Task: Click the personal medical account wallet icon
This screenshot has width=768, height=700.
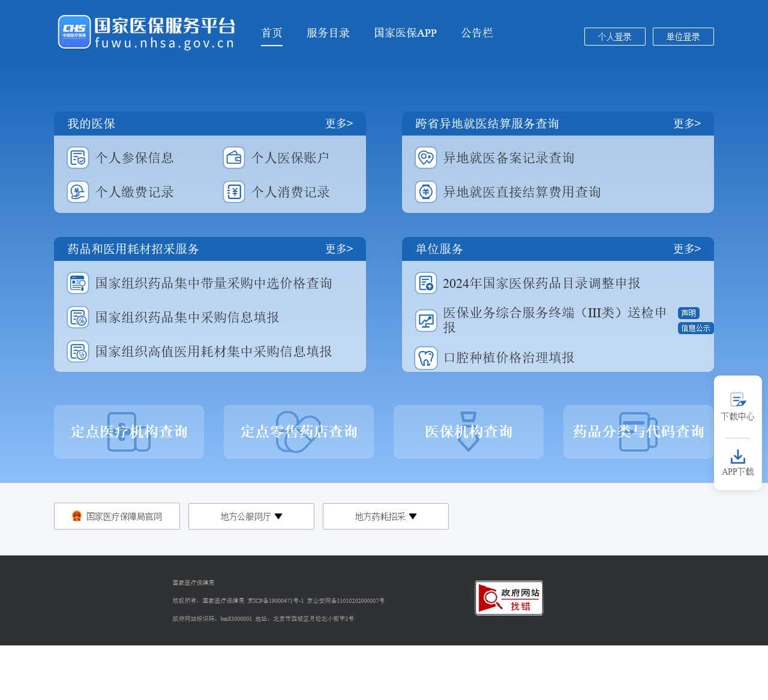Action: point(234,158)
